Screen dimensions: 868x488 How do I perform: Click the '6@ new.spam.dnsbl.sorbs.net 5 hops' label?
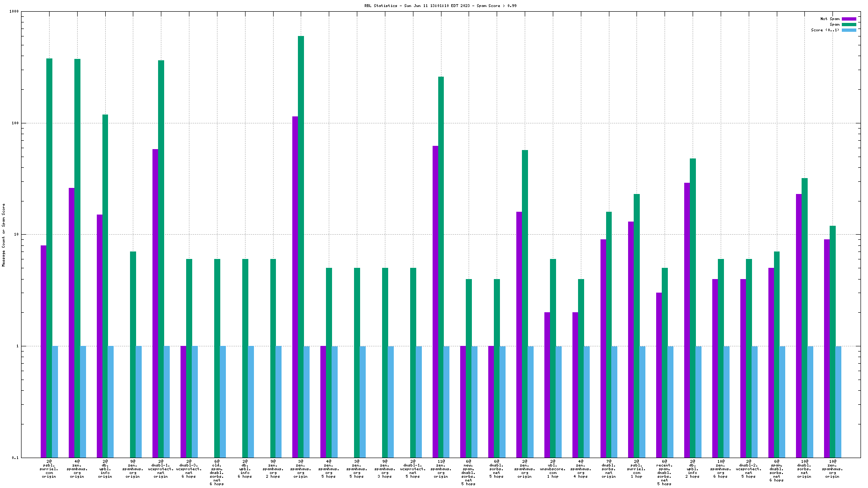469,473
